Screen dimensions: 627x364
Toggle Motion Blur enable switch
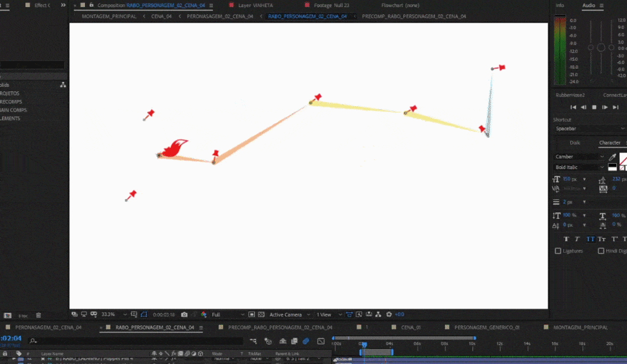(x=306, y=341)
